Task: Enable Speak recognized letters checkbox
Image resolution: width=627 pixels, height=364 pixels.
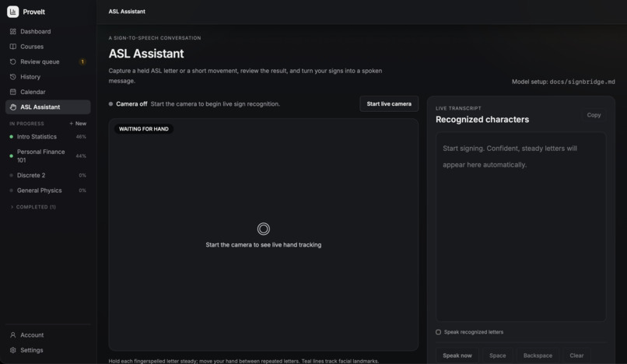Action: (438, 332)
